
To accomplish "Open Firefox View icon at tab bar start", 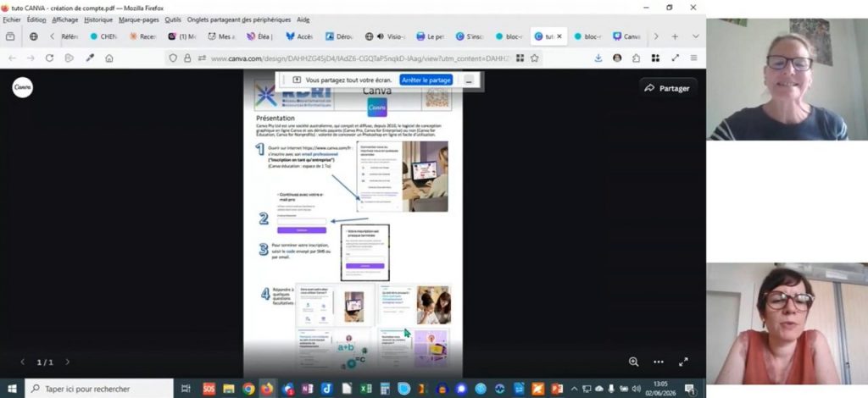I will [10, 36].
